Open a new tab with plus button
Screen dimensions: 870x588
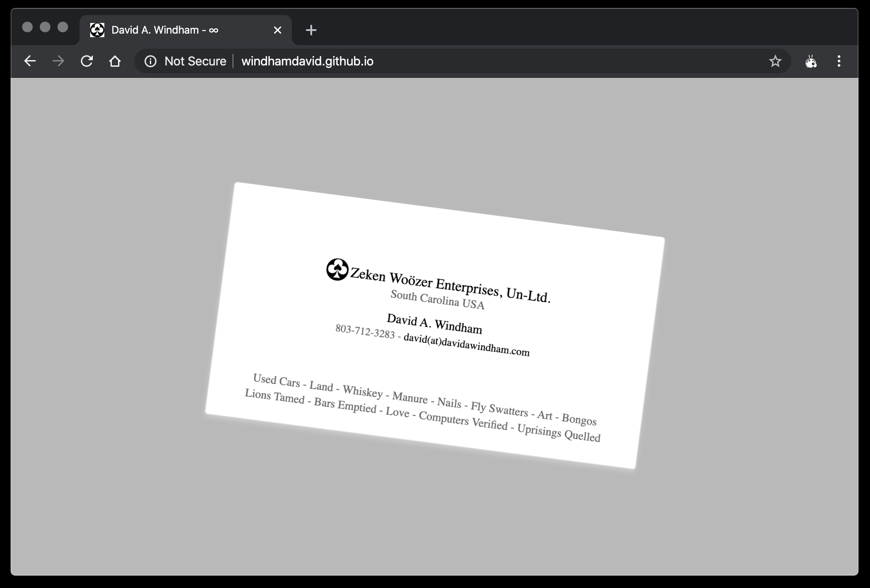pos(311,30)
